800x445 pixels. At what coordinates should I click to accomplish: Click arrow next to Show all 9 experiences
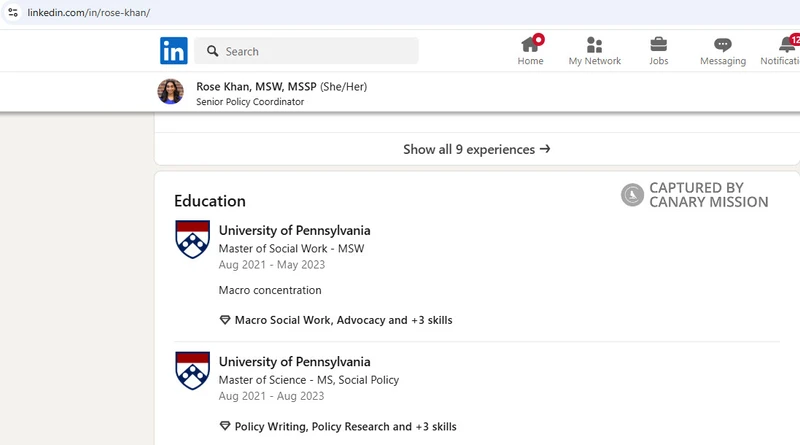click(x=545, y=149)
